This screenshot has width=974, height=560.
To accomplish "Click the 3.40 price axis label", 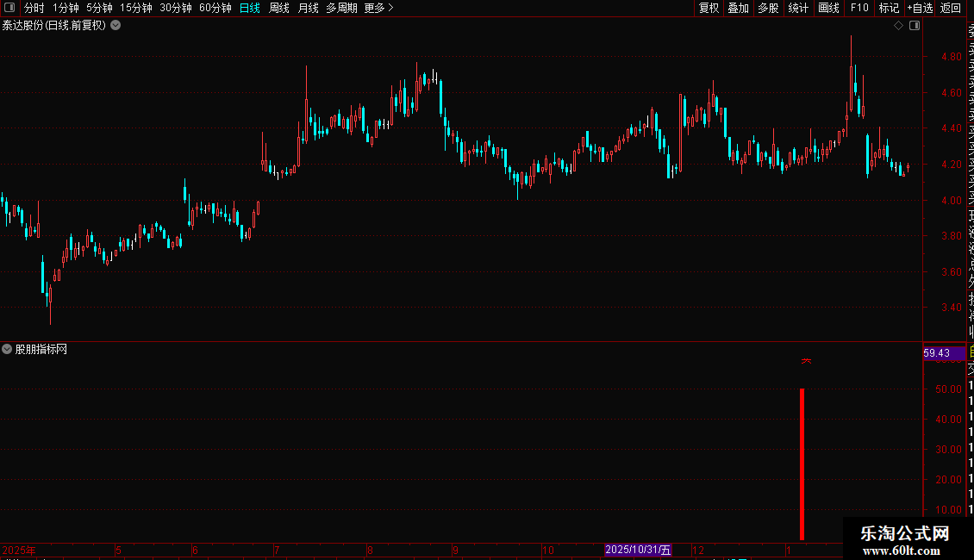I will click(951, 308).
